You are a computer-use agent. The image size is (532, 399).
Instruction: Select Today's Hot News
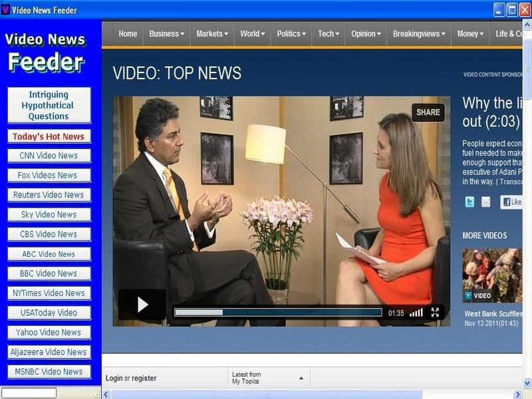tap(49, 136)
